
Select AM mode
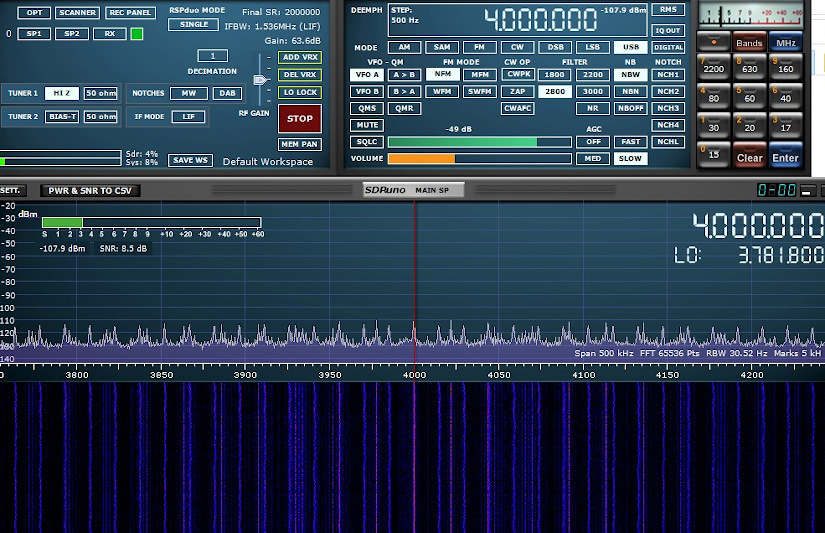tap(404, 47)
